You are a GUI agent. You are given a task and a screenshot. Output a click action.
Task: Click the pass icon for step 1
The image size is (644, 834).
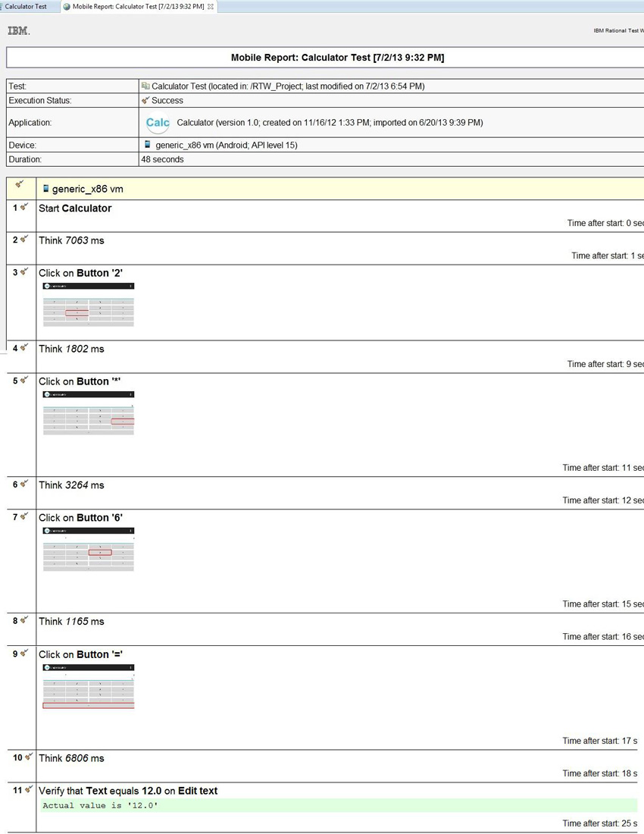coord(24,207)
